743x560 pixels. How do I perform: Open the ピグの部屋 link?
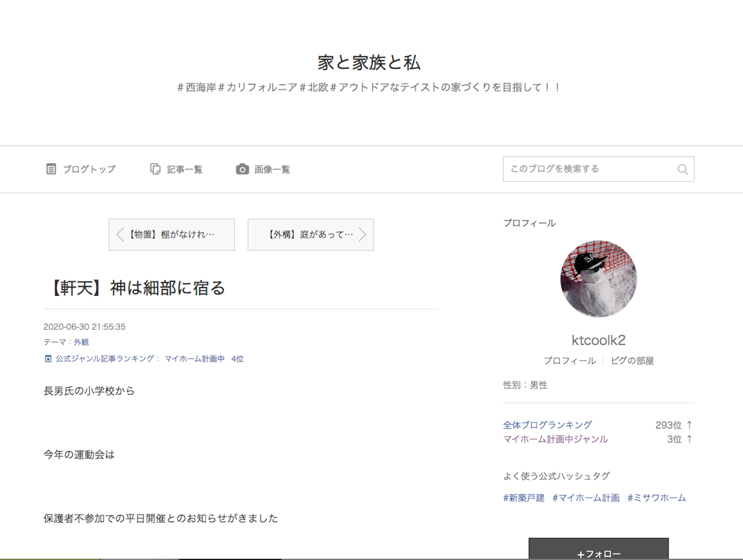coord(632,361)
